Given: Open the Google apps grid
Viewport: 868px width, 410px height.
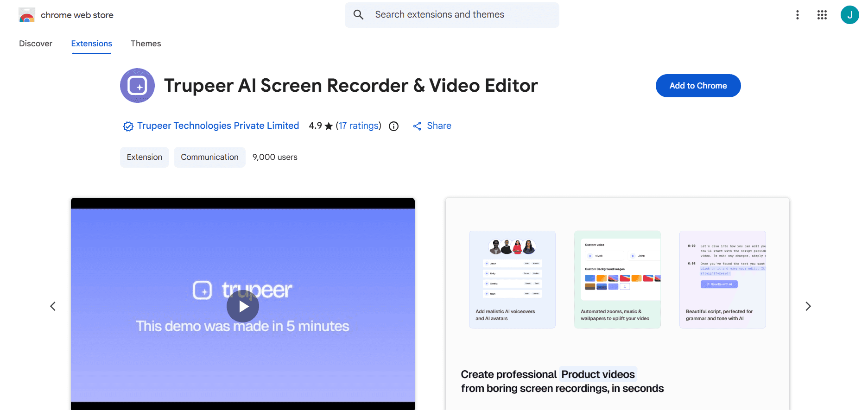Looking at the screenshot, I should [x=822, y=15].
